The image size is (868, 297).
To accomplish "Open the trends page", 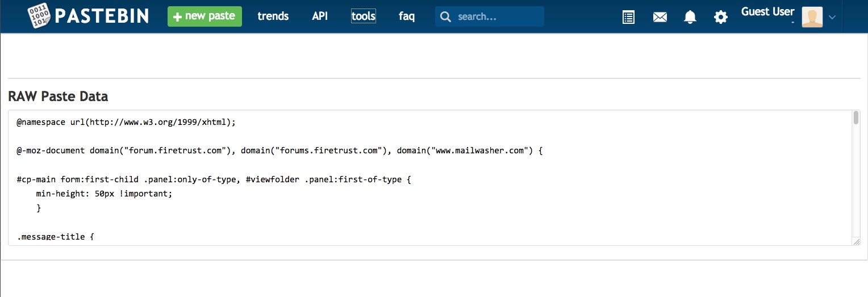I will [x=273, y=16].
